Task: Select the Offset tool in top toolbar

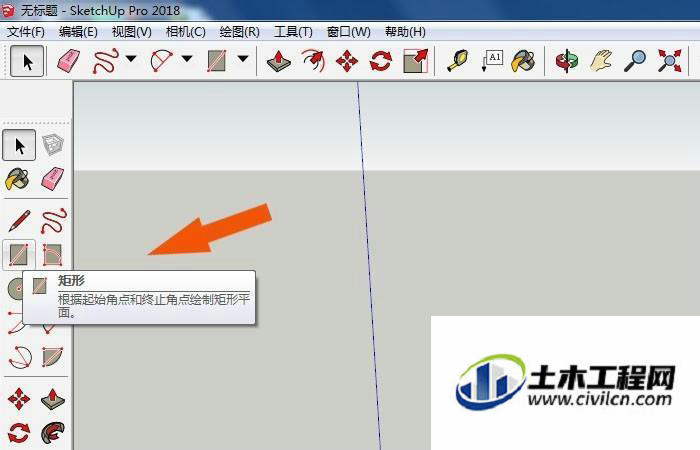Action: 313,61
